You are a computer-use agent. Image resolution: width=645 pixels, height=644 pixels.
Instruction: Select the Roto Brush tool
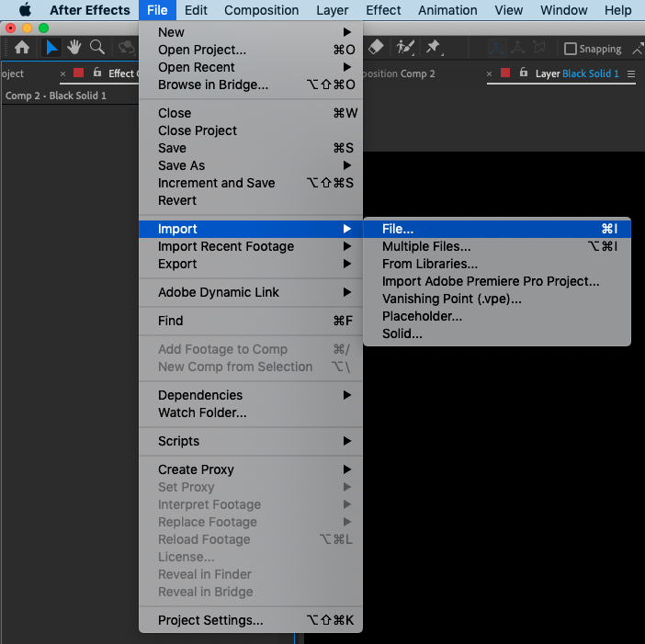click(x=405, y=47)
